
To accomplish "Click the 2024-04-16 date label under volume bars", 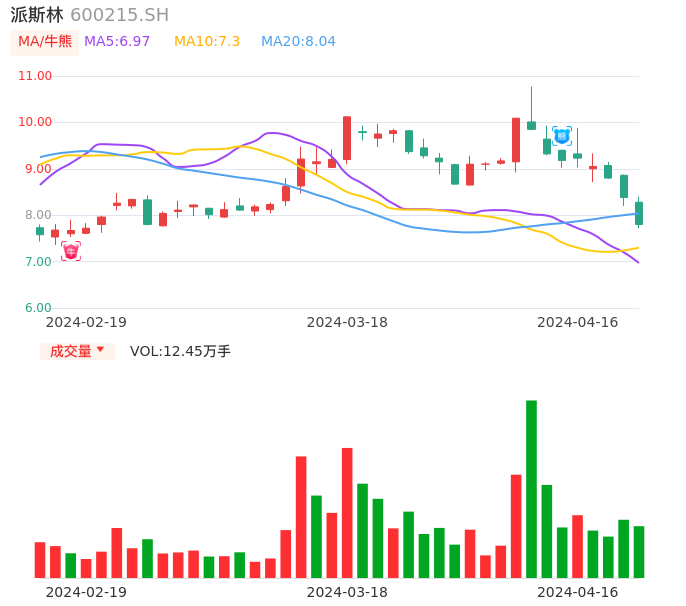I will [x=577, y=591].
